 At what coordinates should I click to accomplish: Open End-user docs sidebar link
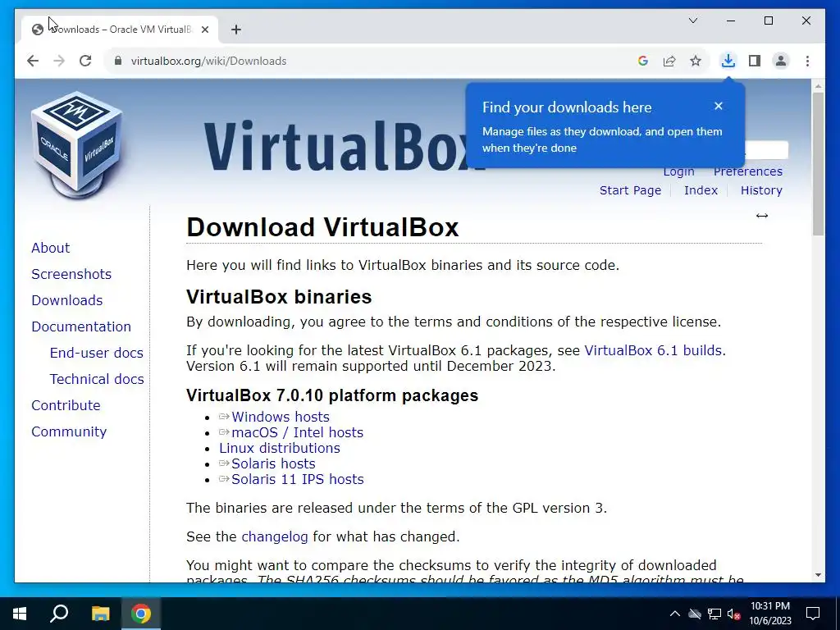click(97, 353)
